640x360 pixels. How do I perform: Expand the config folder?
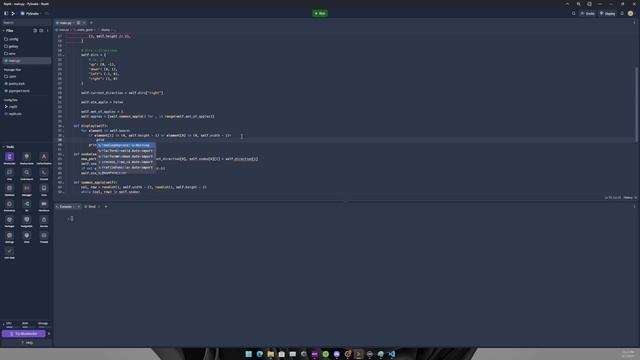click(11, 39)
